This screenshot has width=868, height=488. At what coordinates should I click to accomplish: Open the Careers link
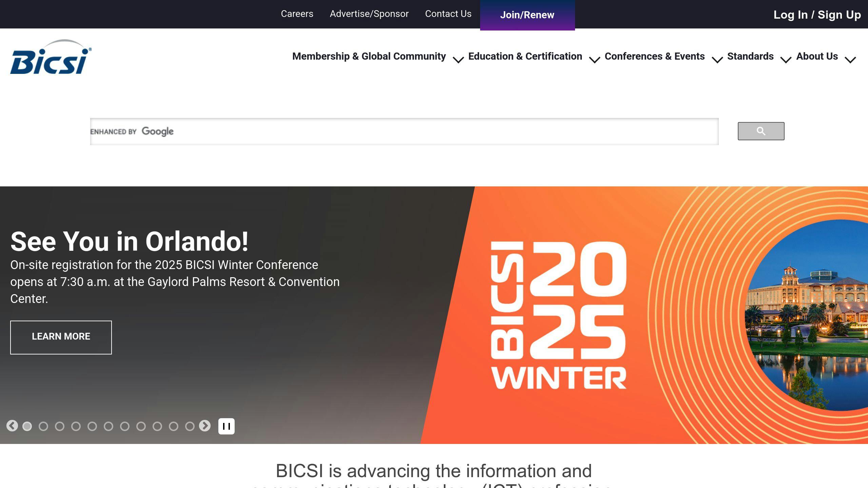click(297, 14)
